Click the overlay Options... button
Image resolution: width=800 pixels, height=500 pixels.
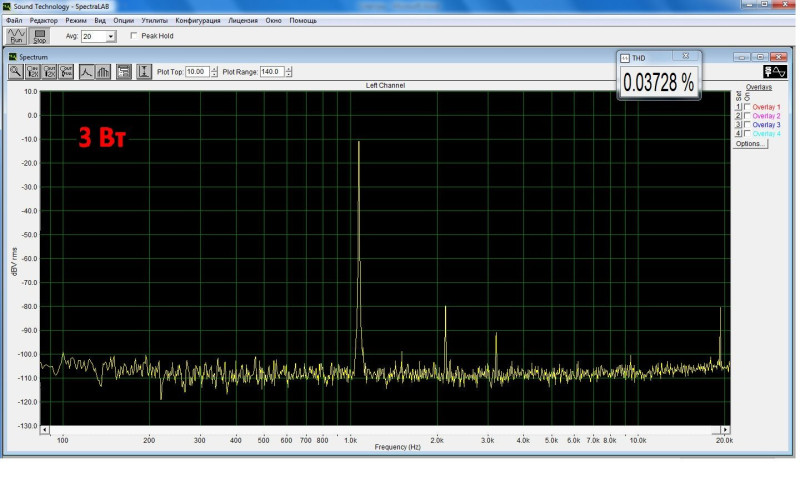tap(750, 144)
